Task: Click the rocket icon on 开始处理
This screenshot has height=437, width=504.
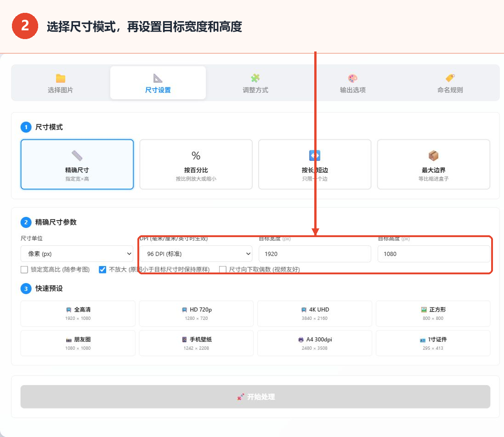Action: 241,397
